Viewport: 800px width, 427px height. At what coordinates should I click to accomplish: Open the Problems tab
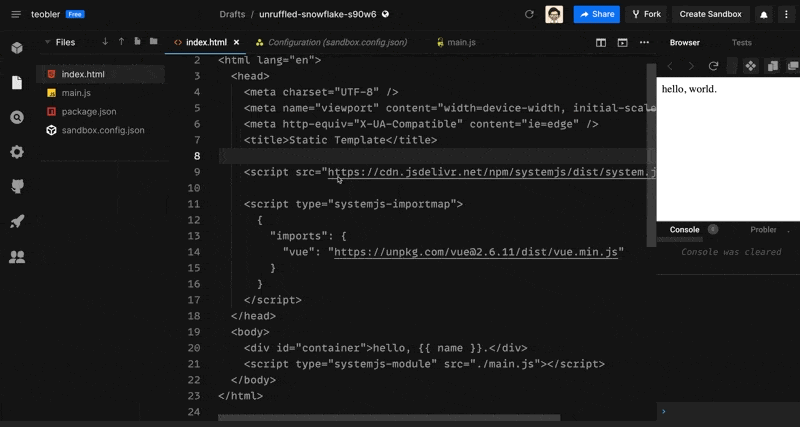tap(763, 230)
